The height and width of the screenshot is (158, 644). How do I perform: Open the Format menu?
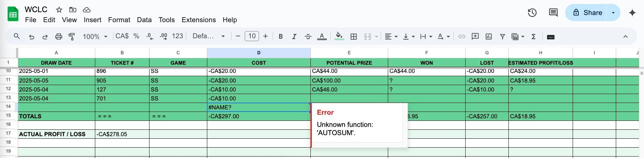(119, 20)
